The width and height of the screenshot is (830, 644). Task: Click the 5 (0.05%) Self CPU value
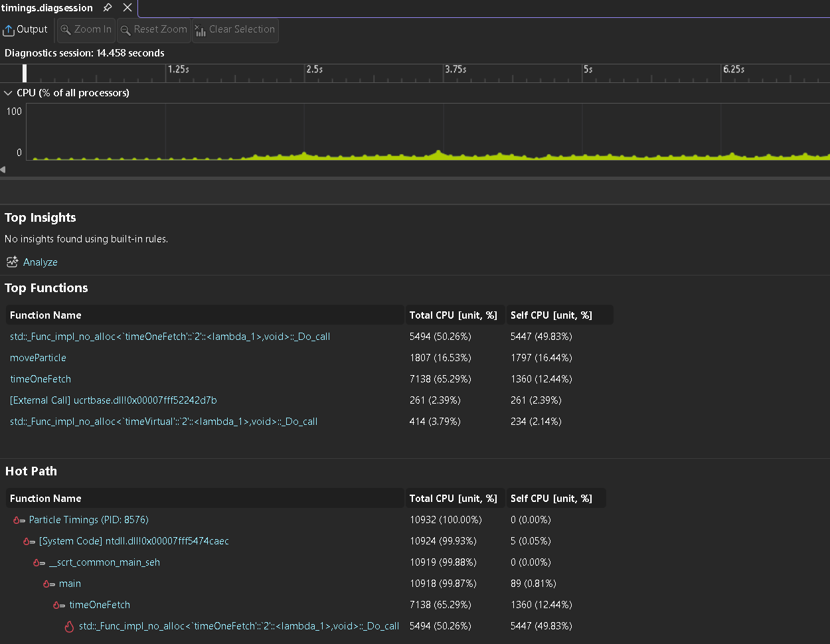(531, 541)
